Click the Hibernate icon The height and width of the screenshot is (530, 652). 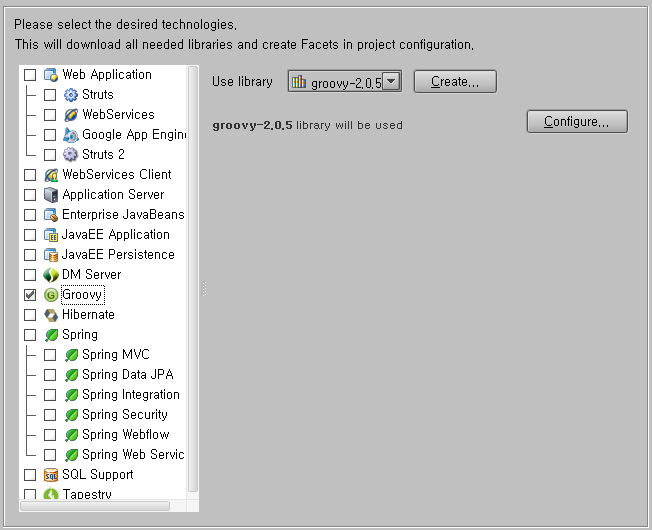[x=51, y=315]
